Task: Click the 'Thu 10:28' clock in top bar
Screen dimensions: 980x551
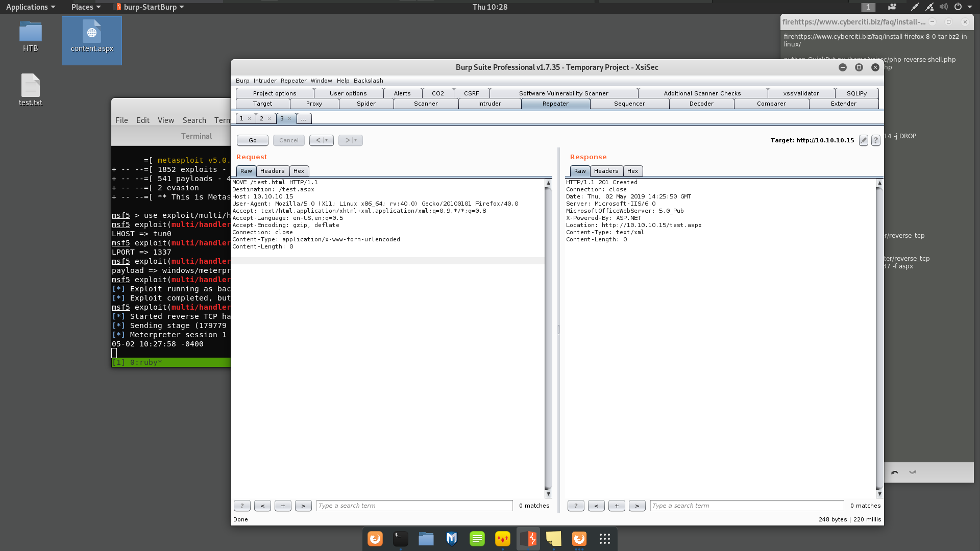Action: 490,7
